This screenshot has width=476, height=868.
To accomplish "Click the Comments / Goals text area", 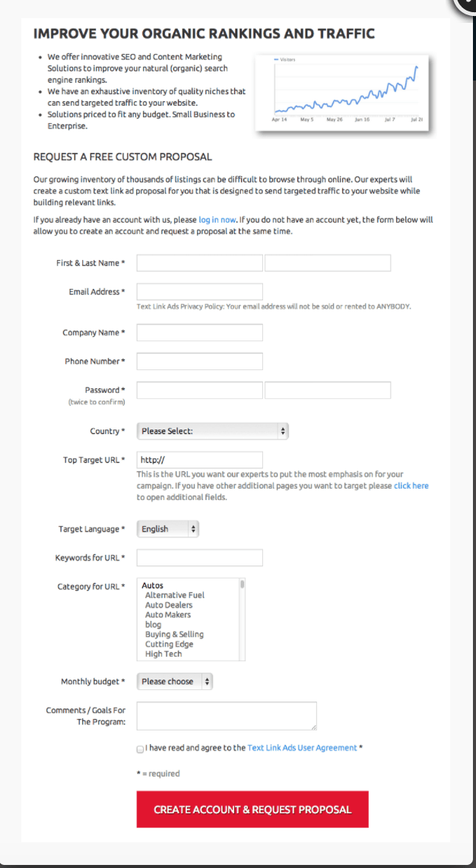I will [x=226, y=715].
